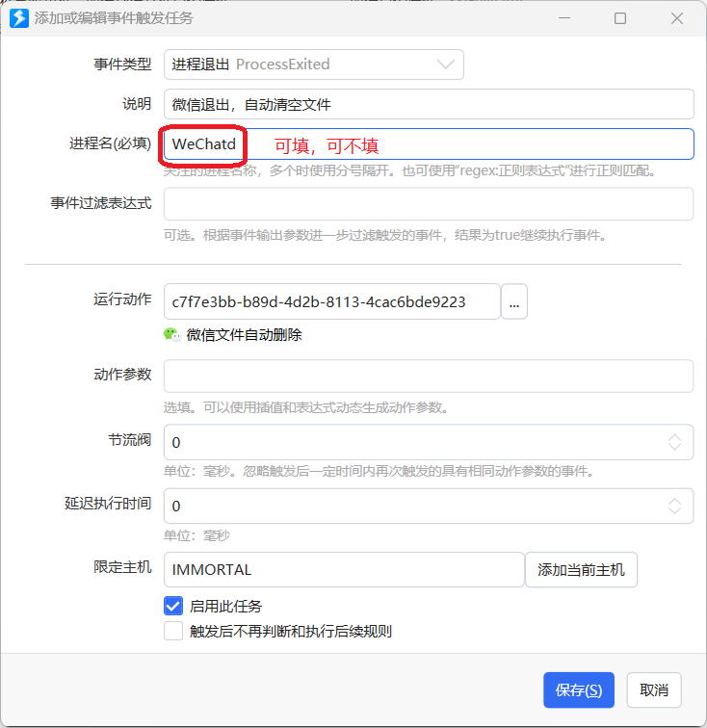Cancel the dialog with 取消 button
707x728 pixels.
654,689
